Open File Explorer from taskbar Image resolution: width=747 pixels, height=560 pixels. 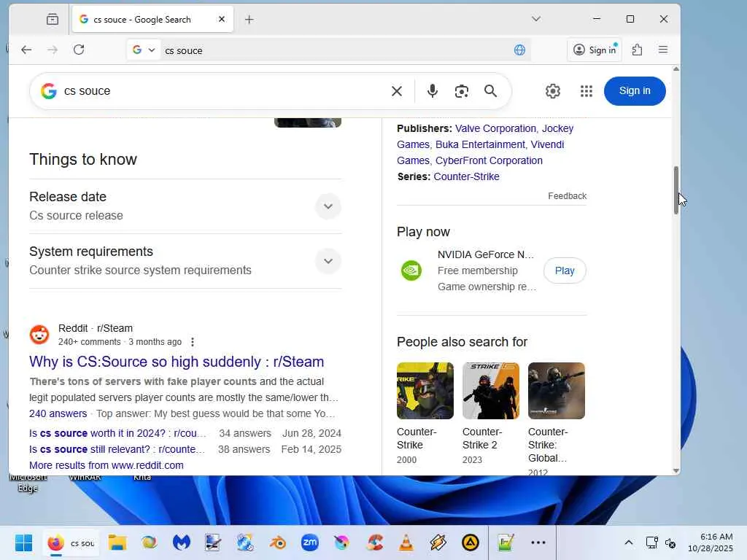[117, 542]
